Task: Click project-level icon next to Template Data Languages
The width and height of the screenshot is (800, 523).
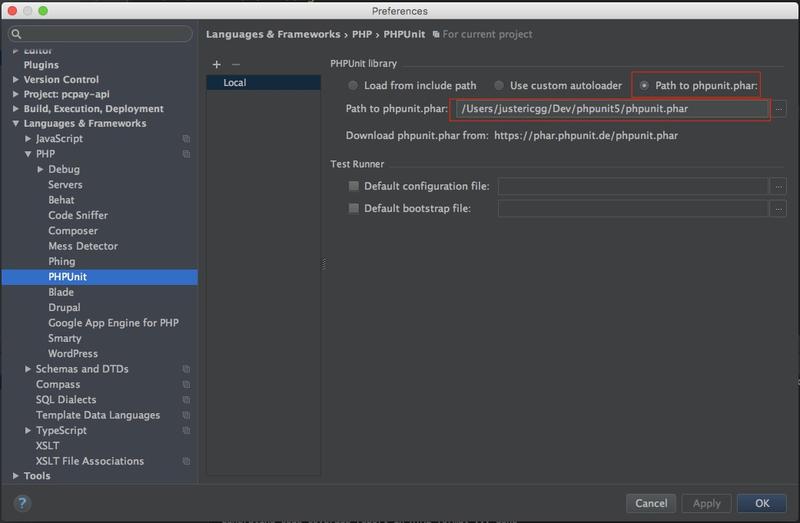Action: point(186,415)
